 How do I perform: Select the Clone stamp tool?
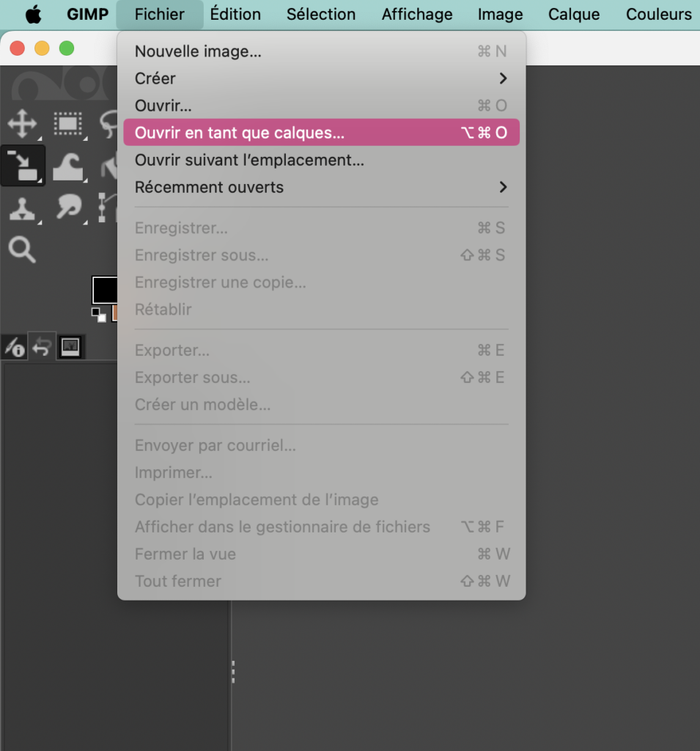(22, 208)
